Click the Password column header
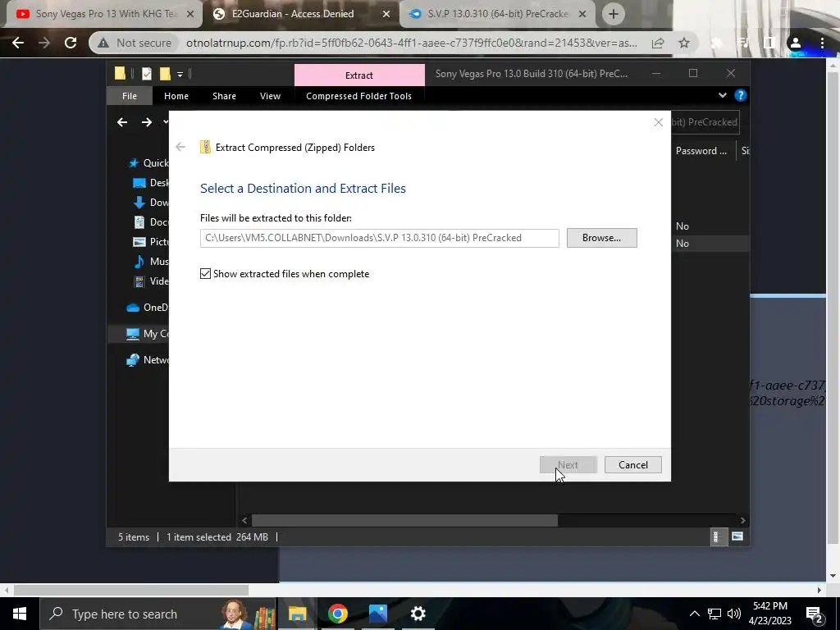 coord(703,151)
